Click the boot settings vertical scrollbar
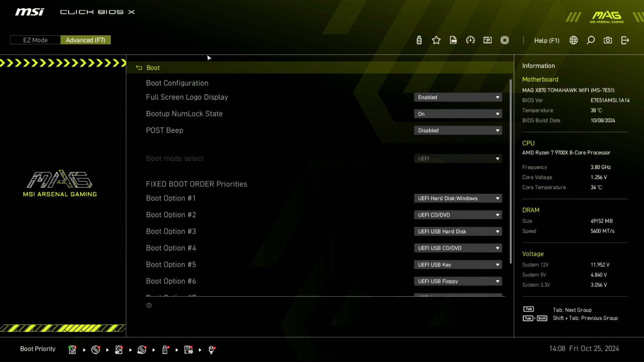Image resolution: width=644 pixels, height=362 pixels. click(511, 171)
